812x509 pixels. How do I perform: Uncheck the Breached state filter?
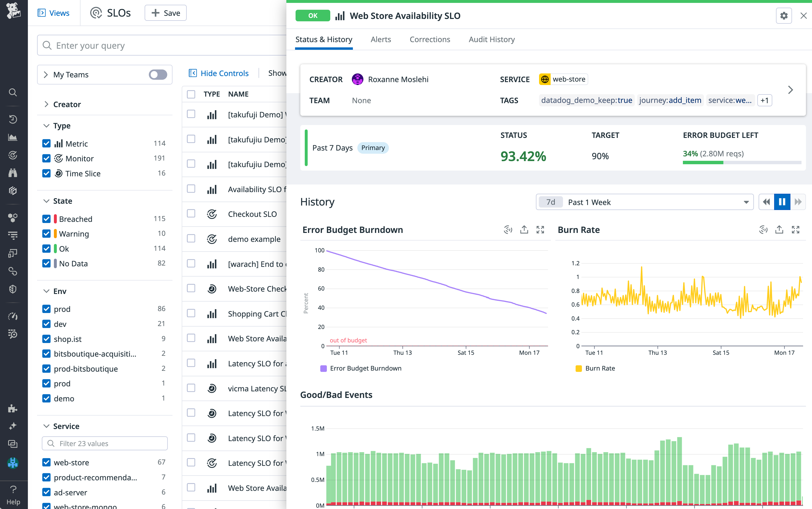[x=47, y=218]
